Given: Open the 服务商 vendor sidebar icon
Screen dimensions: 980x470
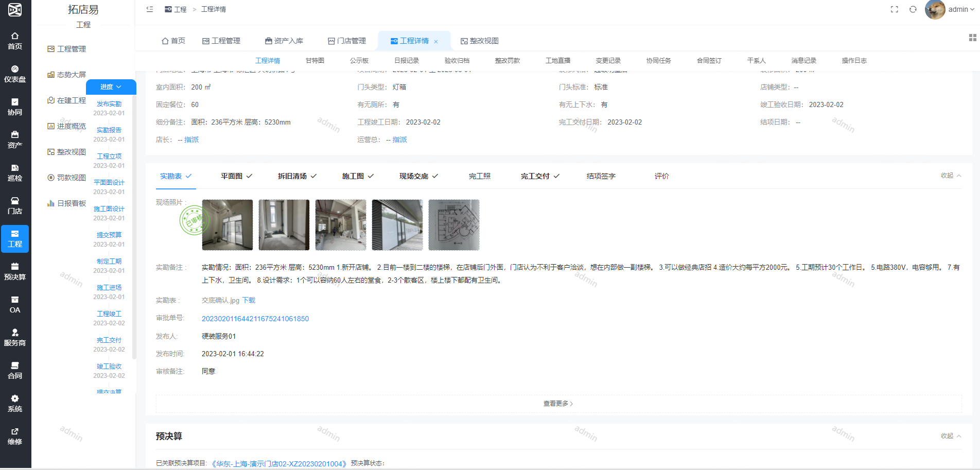Looking at the screenshot, I should (15, 337).
